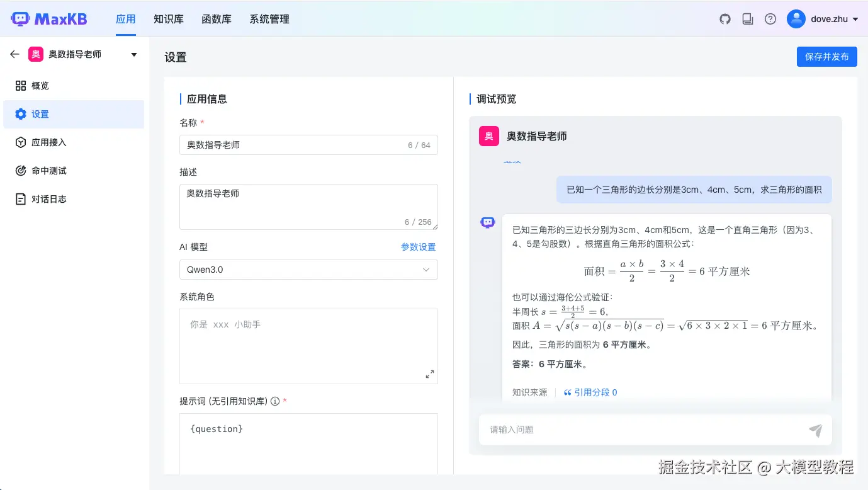Open the documentation book icon

[x=748, y=19]
